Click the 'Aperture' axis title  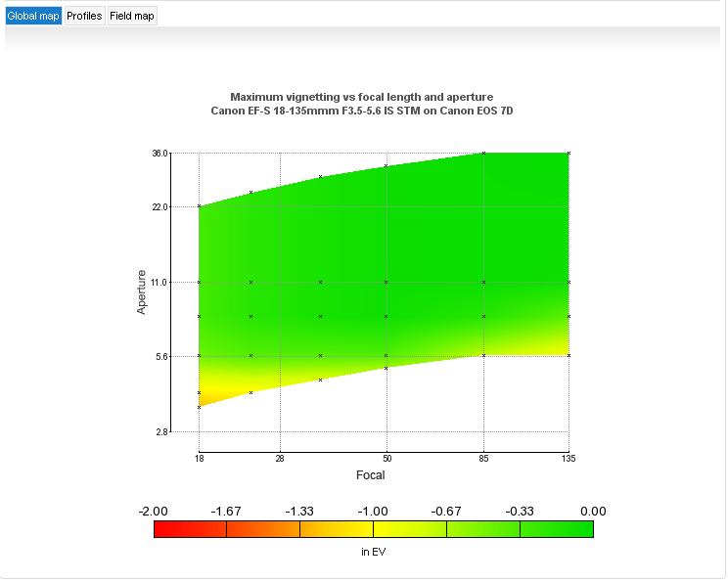(141, 291)
